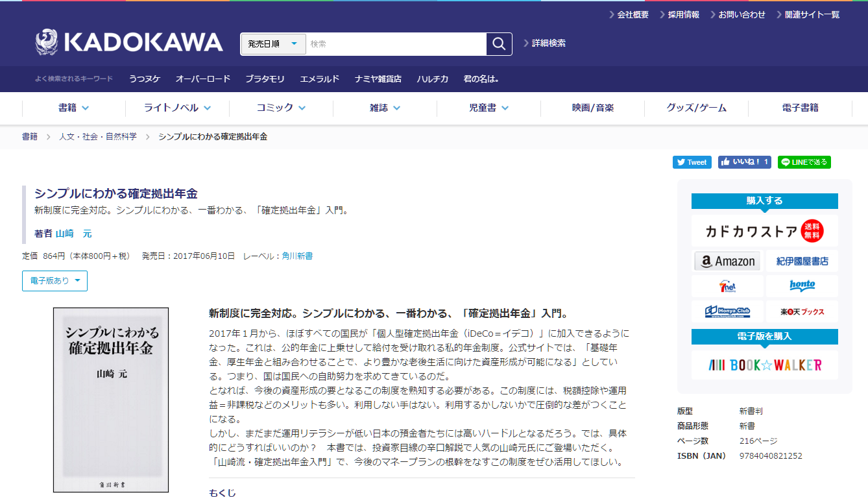Go to 人文・社会・自然科学 breadcrumb
The height and width of the screenshot is (497, 868).
pos(98,137)
